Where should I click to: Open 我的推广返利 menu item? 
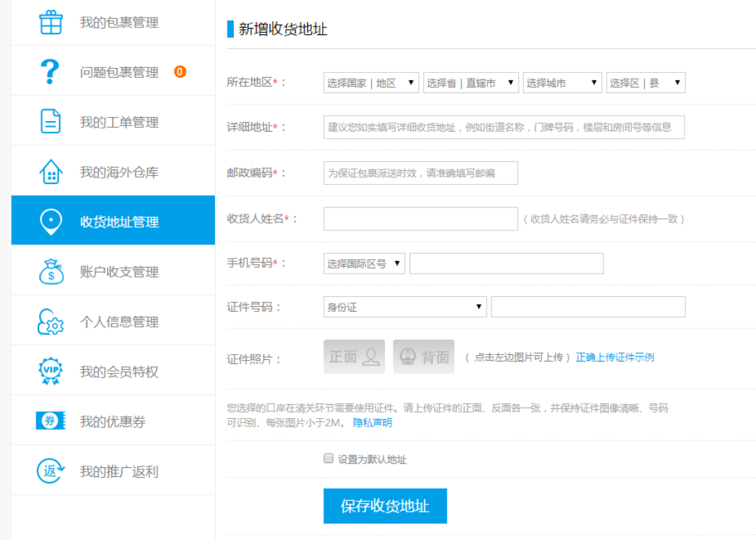click(x=113, y=471)
